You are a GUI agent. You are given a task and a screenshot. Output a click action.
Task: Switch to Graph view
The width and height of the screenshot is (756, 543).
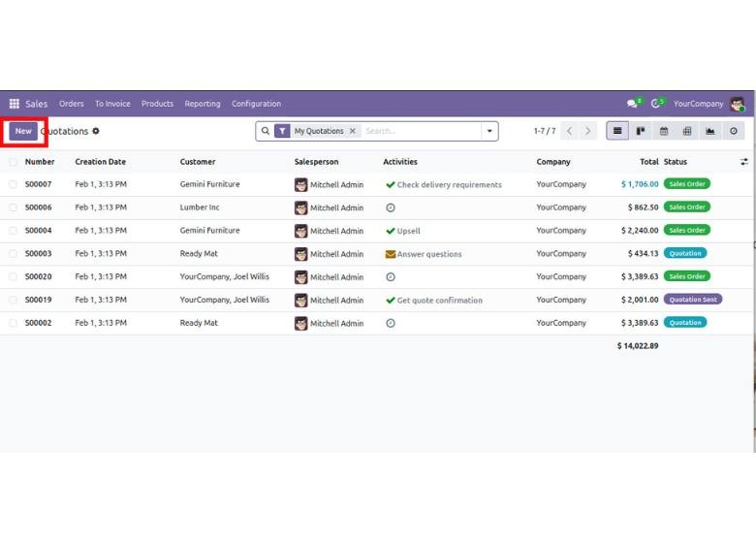(710, 131)
